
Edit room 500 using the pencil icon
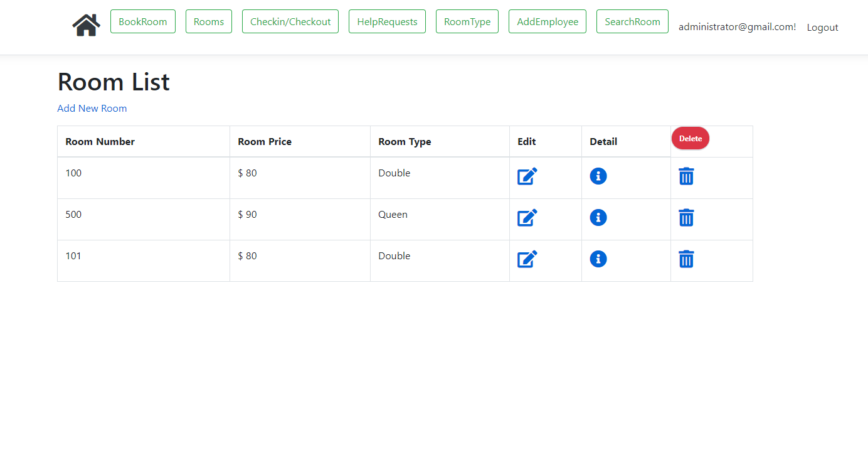click(527, 217)
